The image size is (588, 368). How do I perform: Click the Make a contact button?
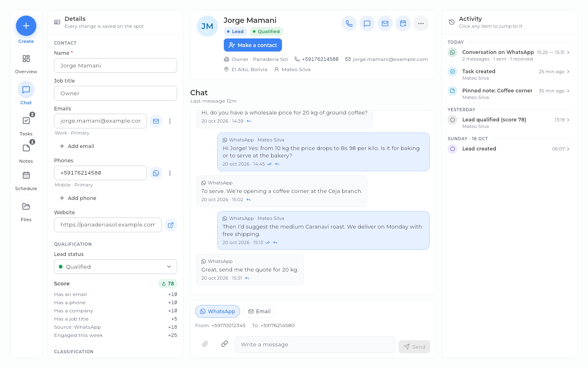click(253, 45)
